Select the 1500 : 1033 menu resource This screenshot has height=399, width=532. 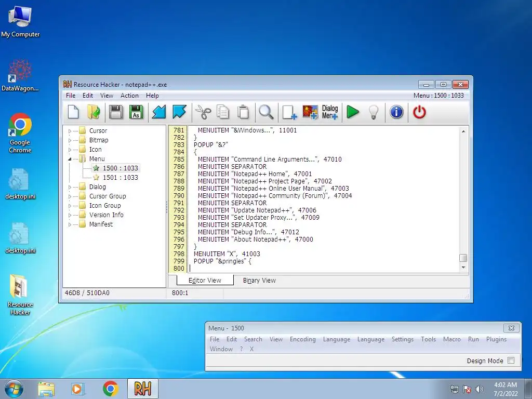tap(121, 168)
